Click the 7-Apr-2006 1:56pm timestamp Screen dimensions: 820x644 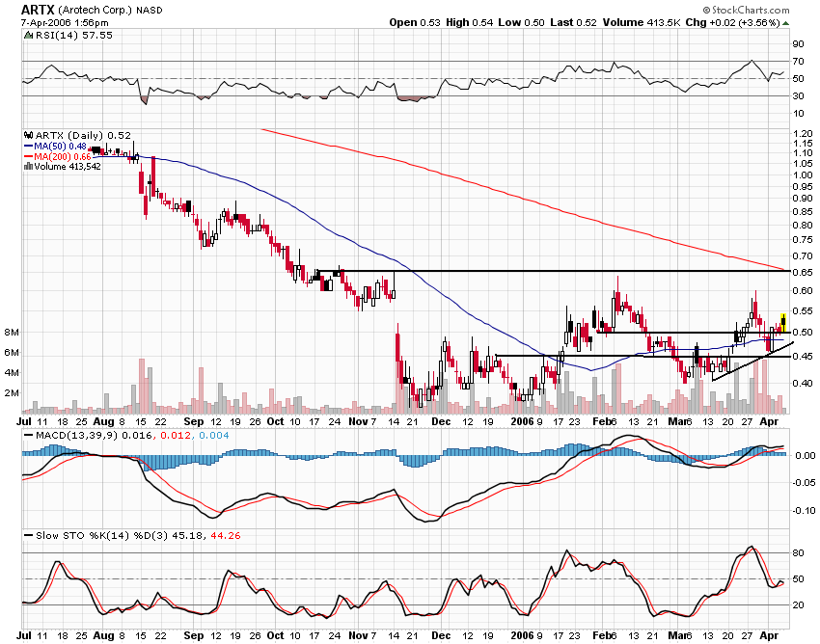click(x=65, y=23)
